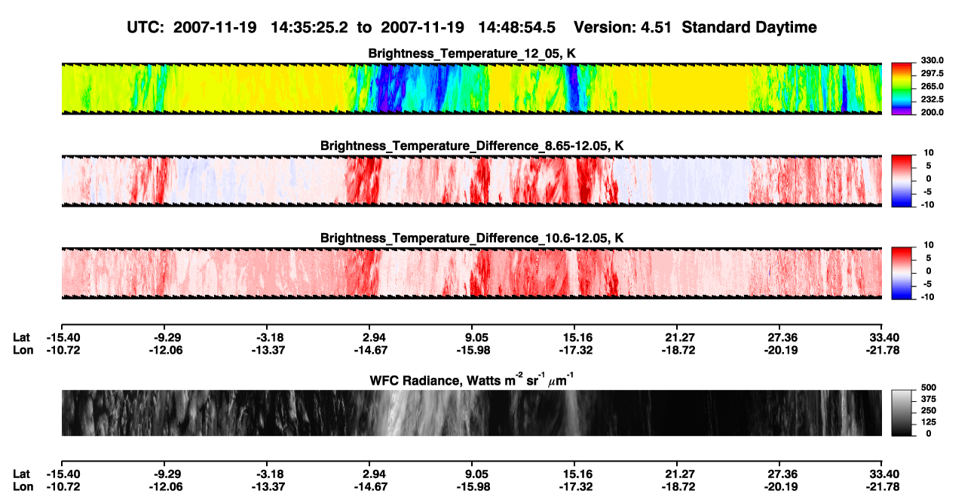Click the Brightness_Temperature_Difference_8.65-12.05 panel title
The width and height of the screenshot is (980, 503).
[x=472, y=146]
